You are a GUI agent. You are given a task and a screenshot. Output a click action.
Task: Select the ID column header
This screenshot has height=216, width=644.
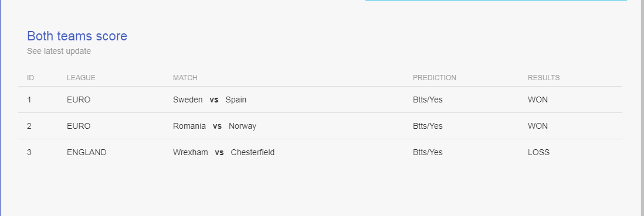pyautogui.click(x=30, y=78)
